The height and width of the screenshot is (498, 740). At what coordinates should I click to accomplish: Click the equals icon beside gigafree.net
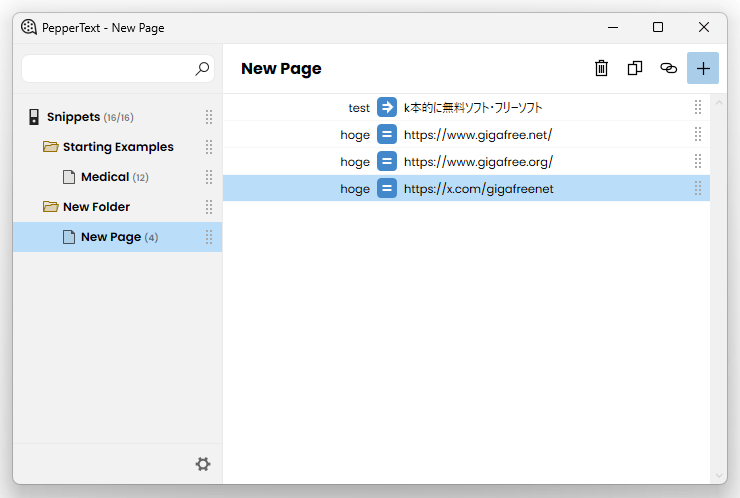coord(387,135)
